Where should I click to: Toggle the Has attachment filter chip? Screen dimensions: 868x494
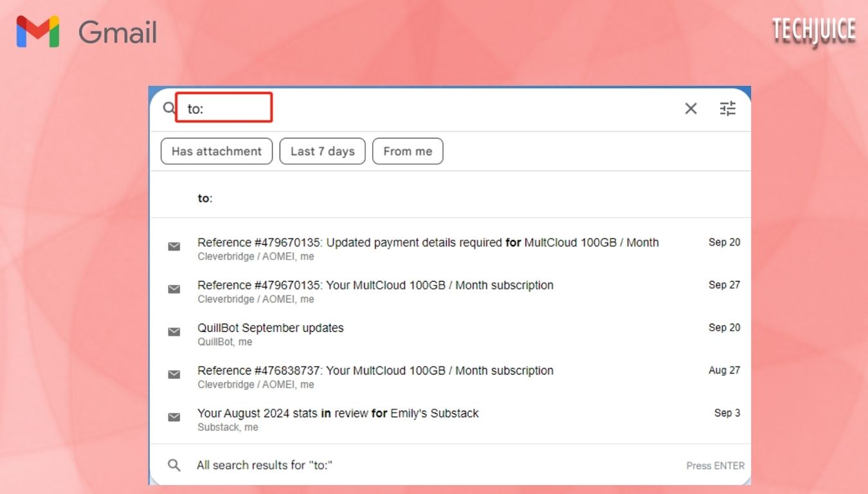(x=216, y=151)
